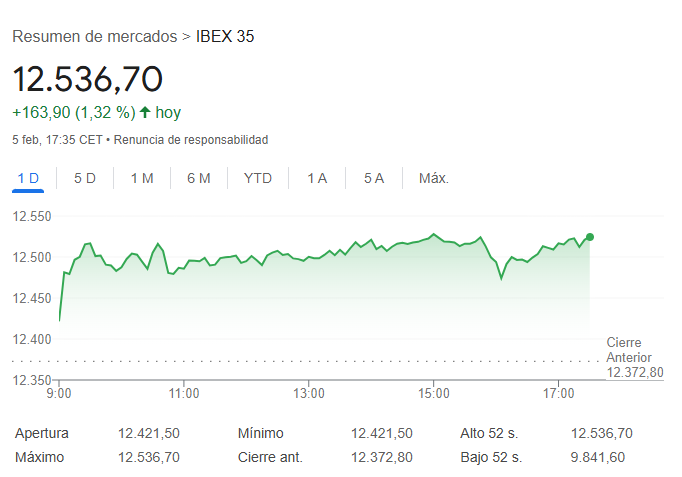The image size is (682, 477).
Task: Select the 1 D time range tab
Action: [28, 178]
